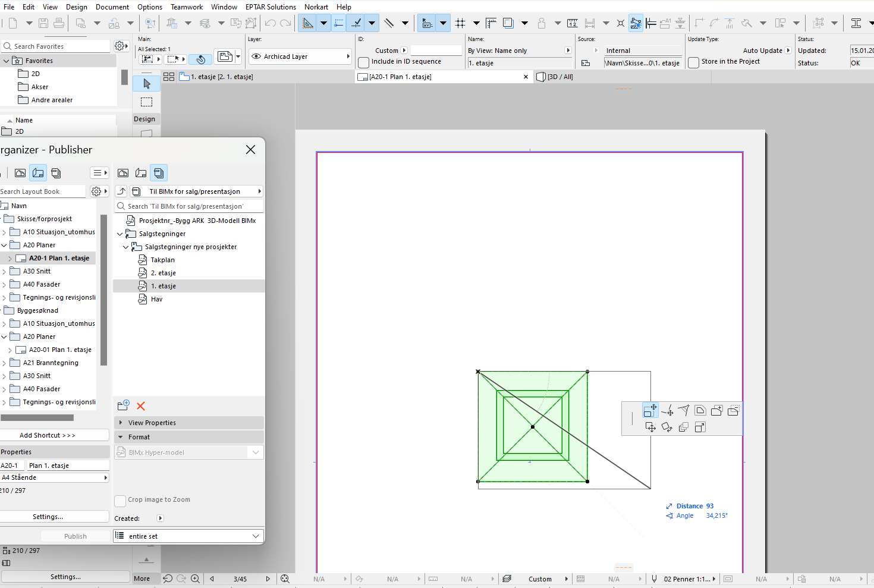
Task: Collapse the Salgstegninger folder in the publisher set
Action: point(120,234)
